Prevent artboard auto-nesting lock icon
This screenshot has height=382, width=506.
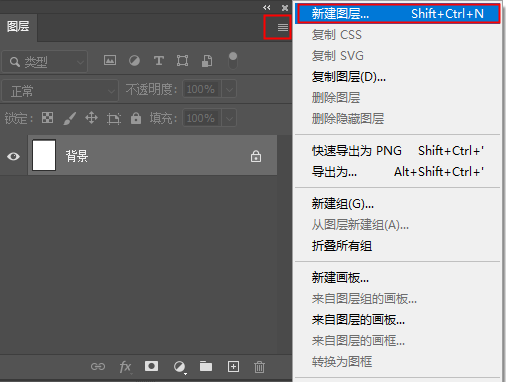point(114,119)
